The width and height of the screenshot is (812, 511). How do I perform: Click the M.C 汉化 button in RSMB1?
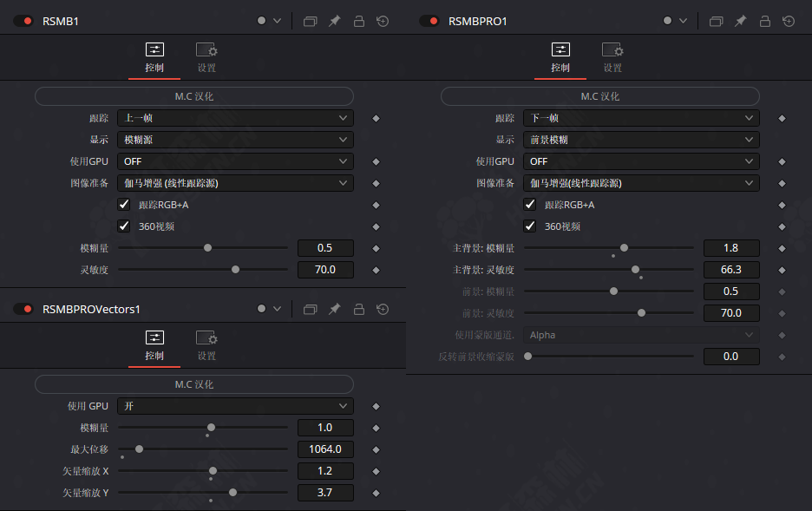click(x=194, y=96)
